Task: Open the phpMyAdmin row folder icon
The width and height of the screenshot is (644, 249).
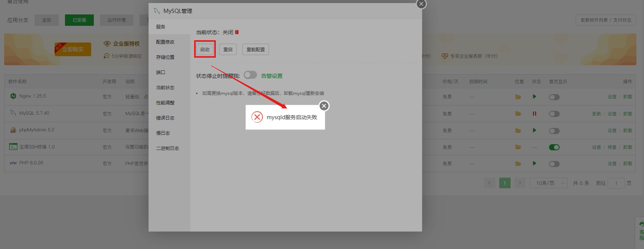Action: (518, 131)
